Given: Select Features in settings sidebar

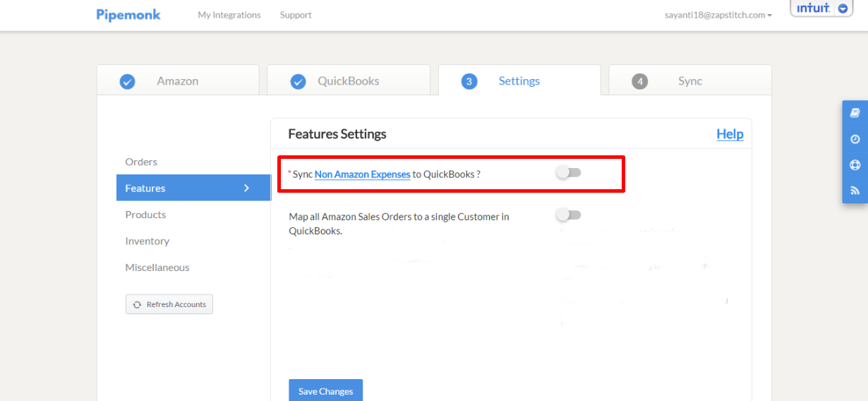Looking at the screenshot, I should point(193,188).
